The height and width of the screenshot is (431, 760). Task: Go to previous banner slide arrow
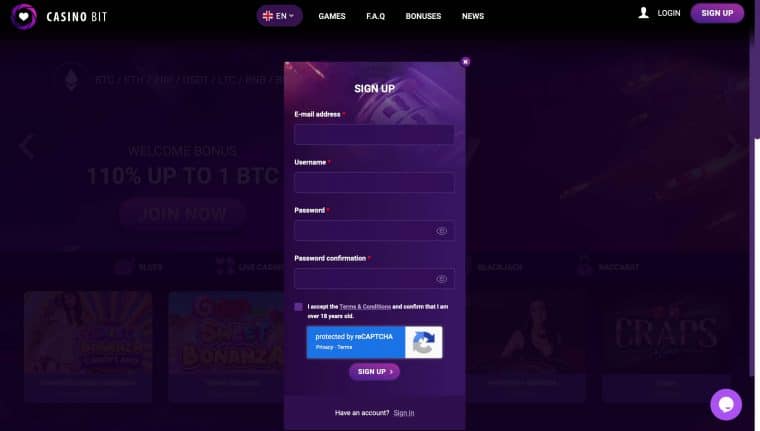[x=27, y=146]
